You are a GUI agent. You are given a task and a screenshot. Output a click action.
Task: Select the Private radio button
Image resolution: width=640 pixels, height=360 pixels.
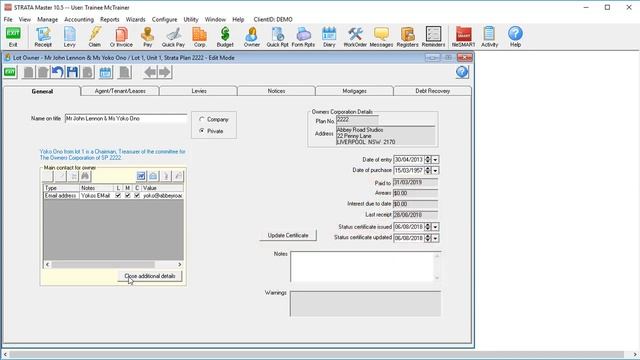click(x=202, y=131)
